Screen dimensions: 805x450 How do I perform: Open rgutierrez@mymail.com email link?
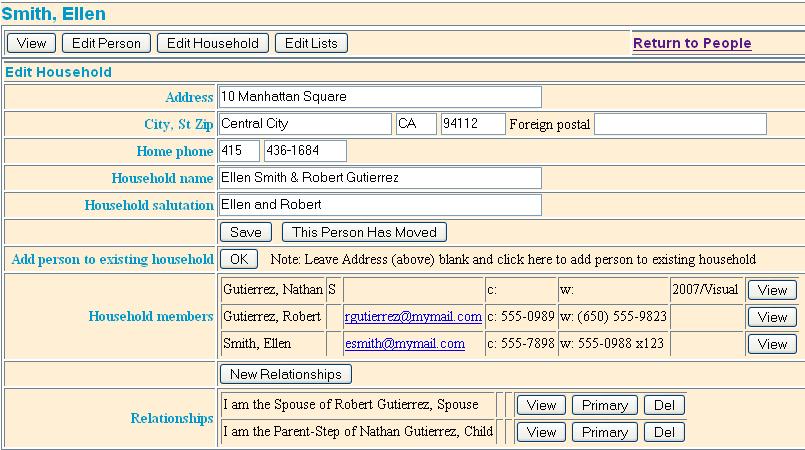pos(413,317)
